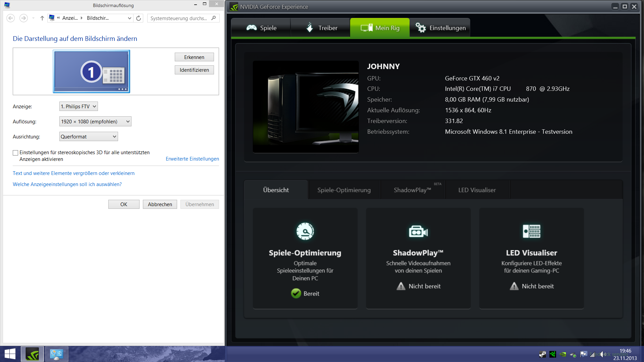Open the Einstellungen tab
644x362 pixels.
440,28
